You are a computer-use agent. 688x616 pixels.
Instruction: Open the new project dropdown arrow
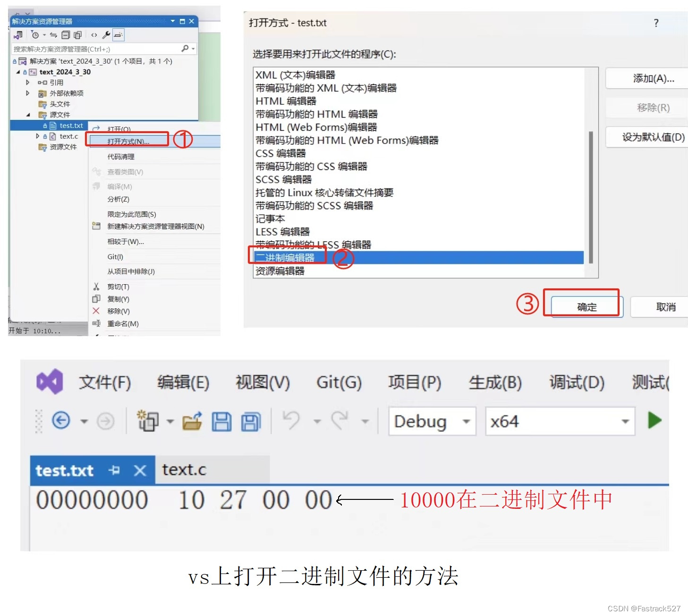pyautogui.click(x=170, y=421)
